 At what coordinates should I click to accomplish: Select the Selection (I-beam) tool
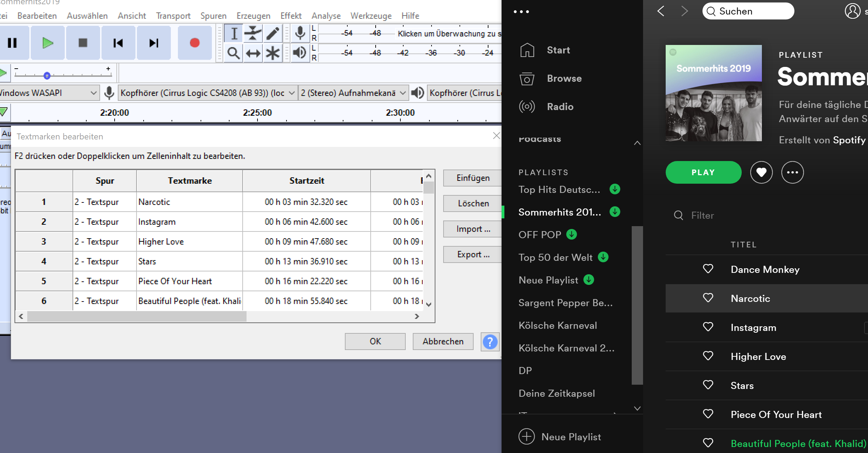pyautogui.click(x=234, y=34)
